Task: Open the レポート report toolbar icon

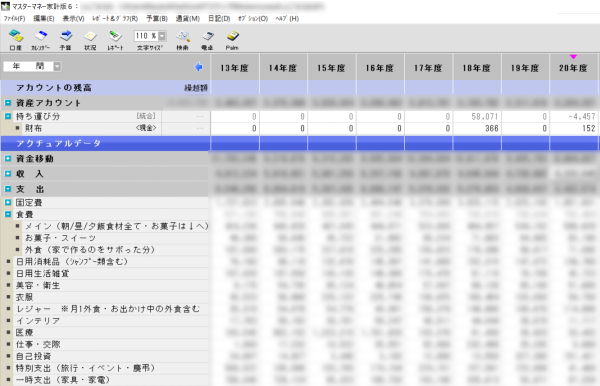Action: tap(115, 40)
